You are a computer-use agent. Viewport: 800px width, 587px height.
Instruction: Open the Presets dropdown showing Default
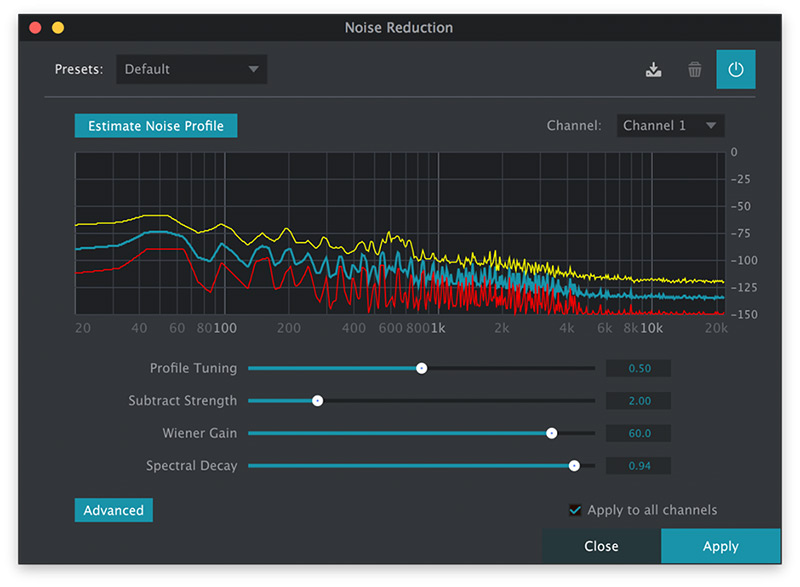coord(191,69)
